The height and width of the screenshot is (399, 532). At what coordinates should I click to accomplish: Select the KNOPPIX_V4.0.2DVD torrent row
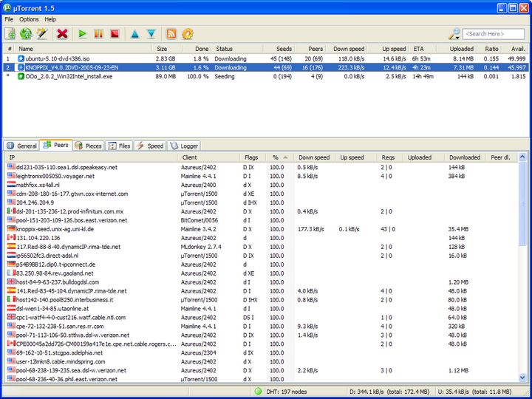pyautogui.click(x=266, y=67)
